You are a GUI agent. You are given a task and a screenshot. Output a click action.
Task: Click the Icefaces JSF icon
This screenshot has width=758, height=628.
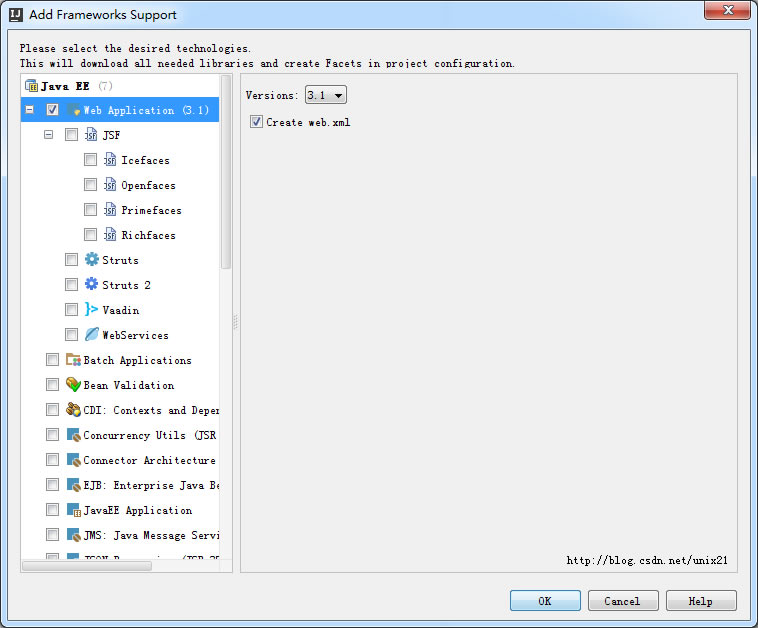[110, 160]
